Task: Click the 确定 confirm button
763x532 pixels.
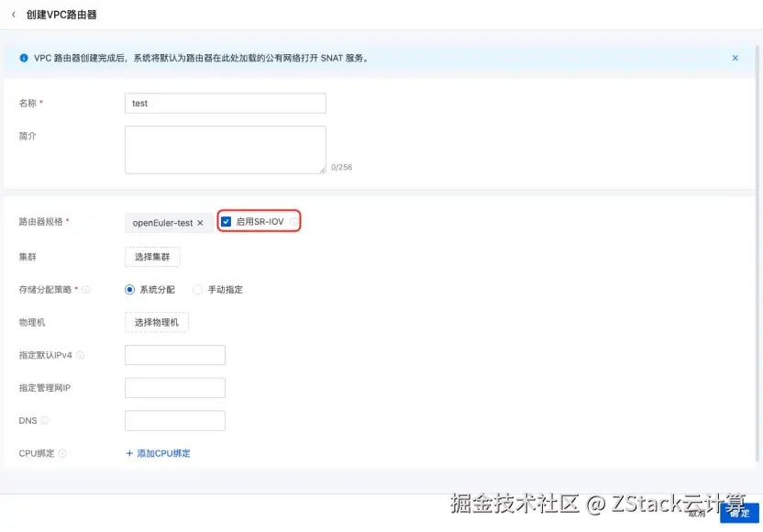Action: click(x=741, y=513)
